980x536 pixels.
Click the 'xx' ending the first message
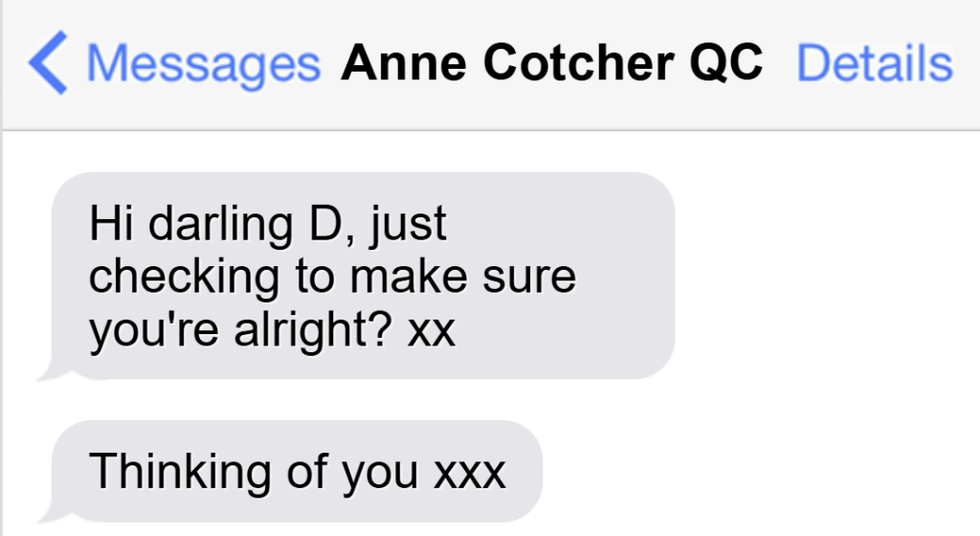point(432,332)
